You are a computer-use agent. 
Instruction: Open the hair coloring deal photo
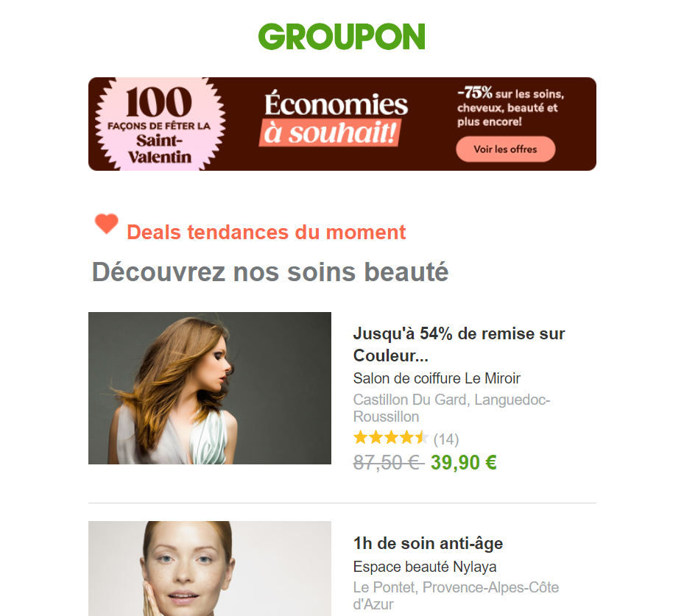coord(210,388)
